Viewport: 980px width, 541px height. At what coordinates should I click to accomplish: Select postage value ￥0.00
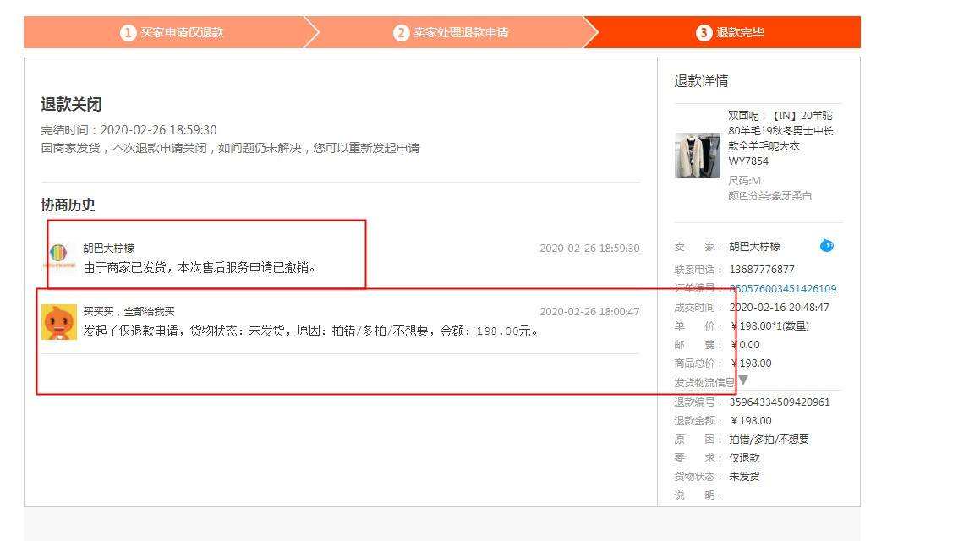point(745,344)
